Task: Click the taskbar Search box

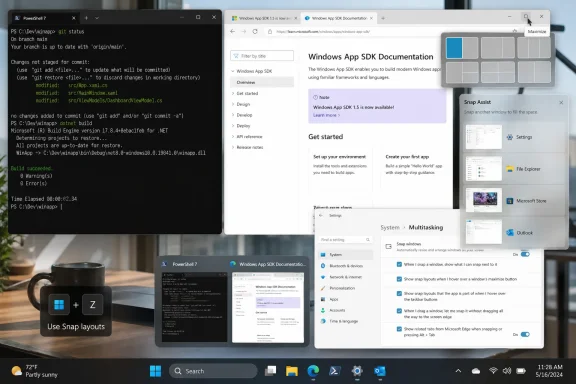Action: pos(213,371)
